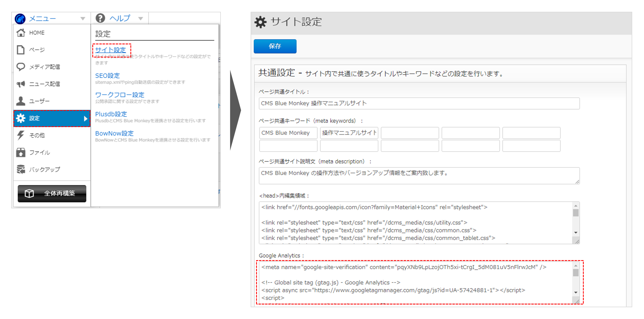The height and width of the screenshot is (319, 644).
Task: Click the keyword field containing 操作マニュアルサイト
Action: click(349, 133)
